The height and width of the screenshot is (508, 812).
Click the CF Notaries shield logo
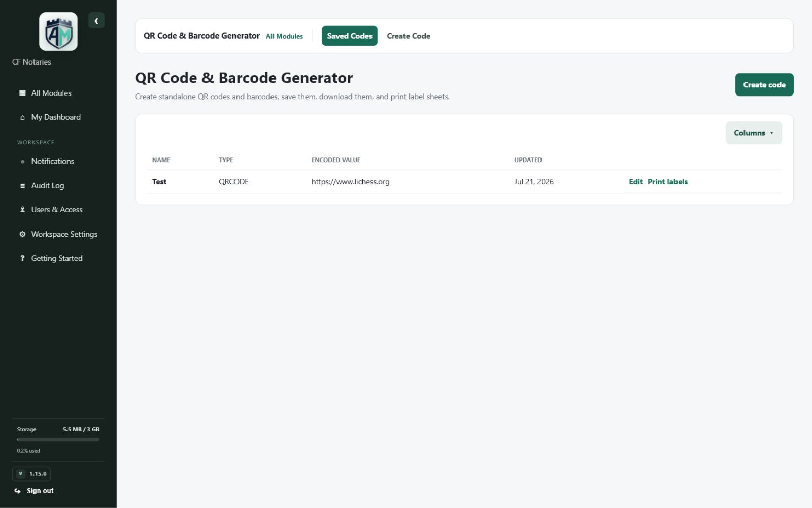(58, 31)
